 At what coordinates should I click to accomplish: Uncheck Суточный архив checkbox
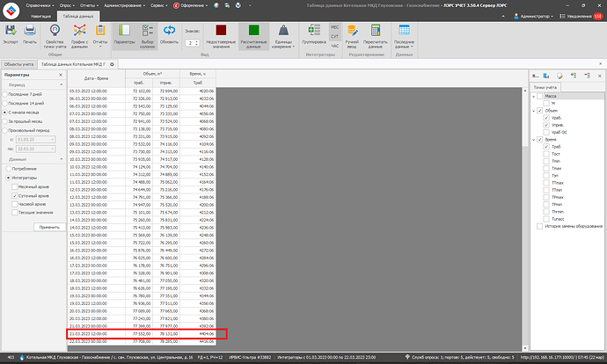pyautogui.click(x=15, y=196)
